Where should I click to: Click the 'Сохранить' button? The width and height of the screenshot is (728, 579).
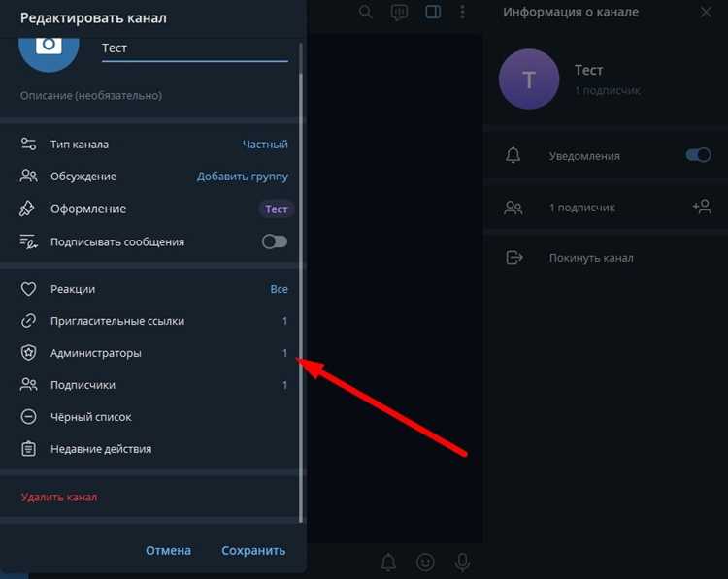(253, 550)
